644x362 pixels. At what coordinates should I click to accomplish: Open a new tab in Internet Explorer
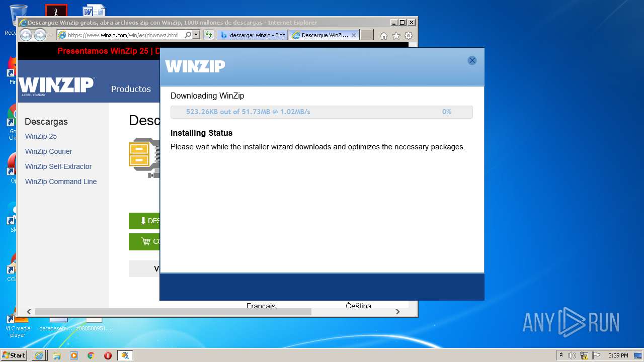tap(367, 35)
